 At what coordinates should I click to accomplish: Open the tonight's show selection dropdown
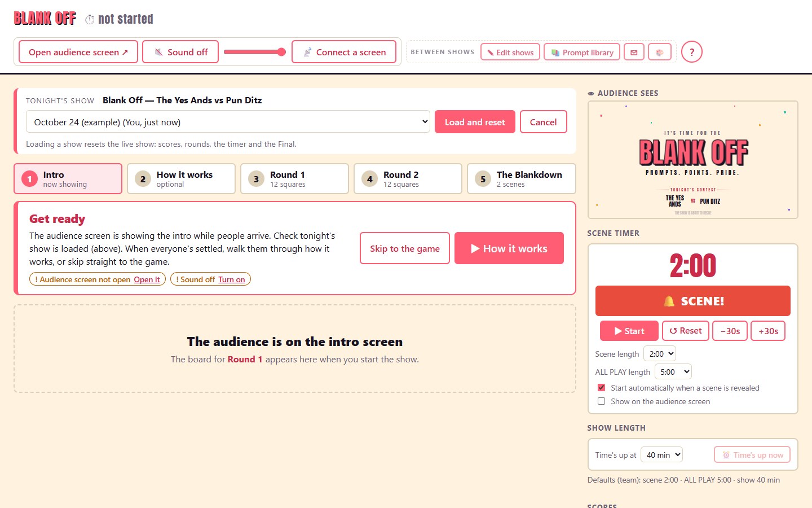pyautogui.click(x=228, y=122)
